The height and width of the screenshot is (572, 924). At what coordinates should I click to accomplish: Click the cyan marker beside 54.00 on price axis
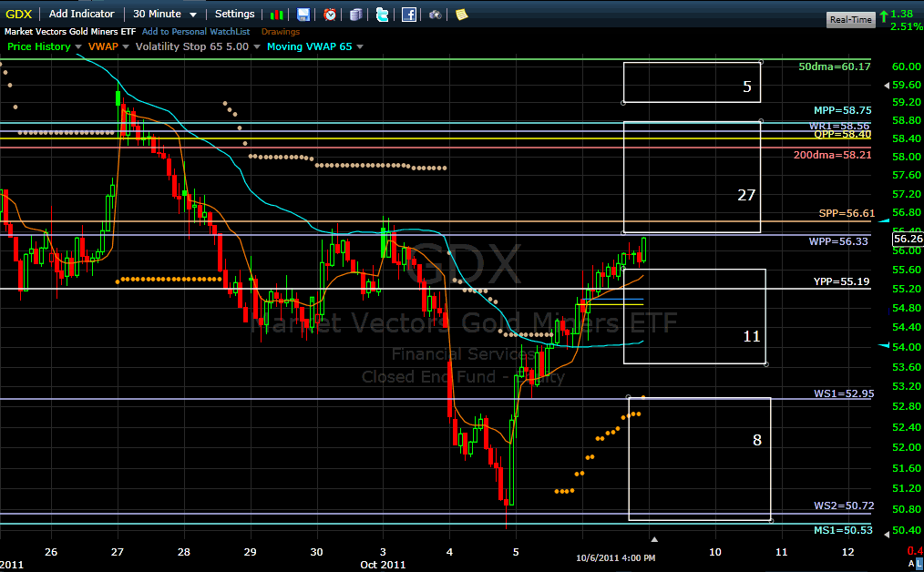[884, 345]
